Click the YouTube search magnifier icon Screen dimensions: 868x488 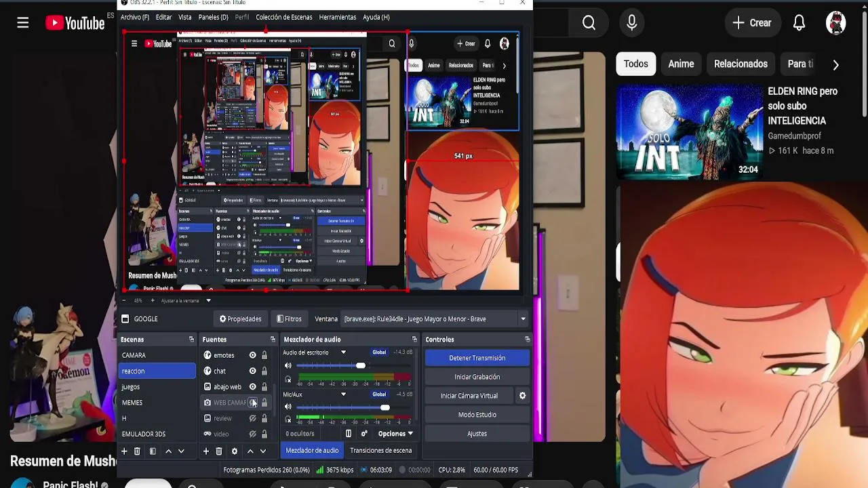pos(589,23)
